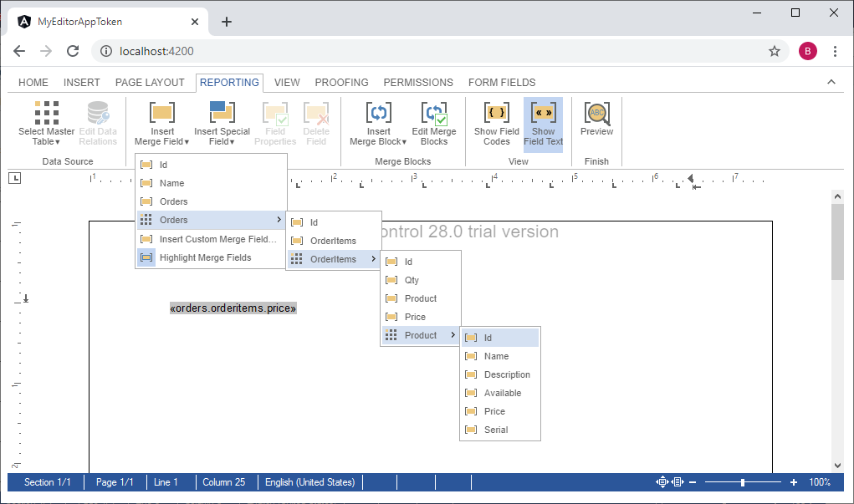Viewport: 854px width, 504px height.
Task: Zoom in with the plus button
Action: 794,482
